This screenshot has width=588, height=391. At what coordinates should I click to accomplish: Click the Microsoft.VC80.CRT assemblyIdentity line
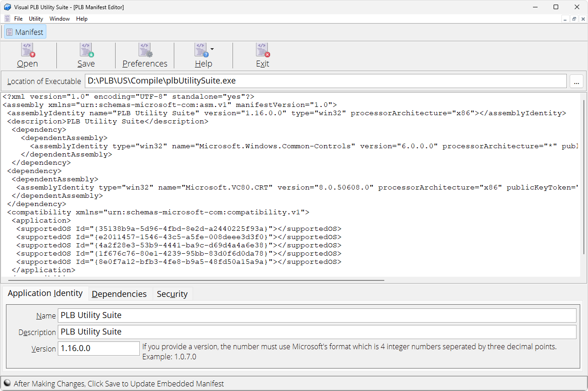point(297,187)
